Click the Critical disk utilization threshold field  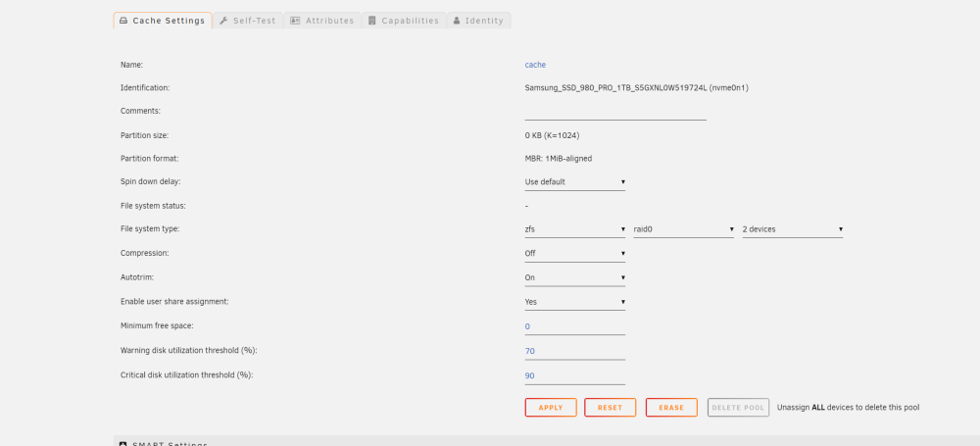[x=575, y=376]
